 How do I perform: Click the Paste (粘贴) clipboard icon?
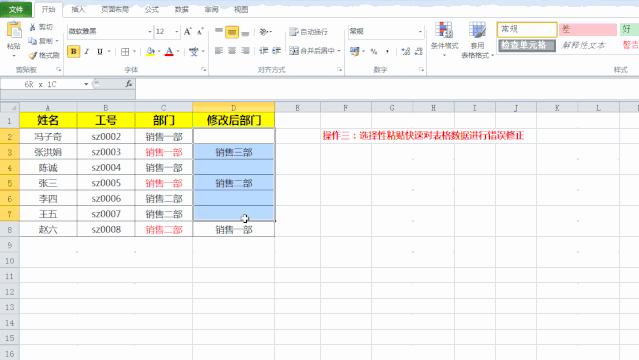[14, 30]
